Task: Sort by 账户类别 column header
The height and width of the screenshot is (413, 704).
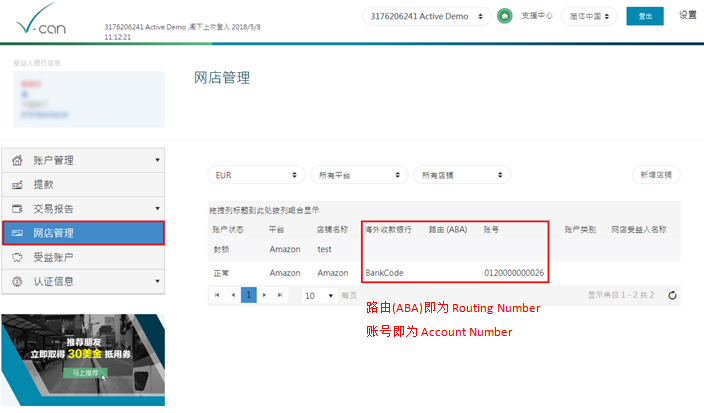Action: click(580, 229)
